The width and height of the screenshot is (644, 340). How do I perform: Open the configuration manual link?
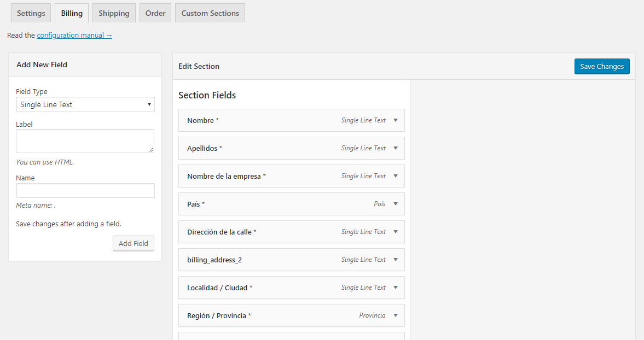coord(74,35)
